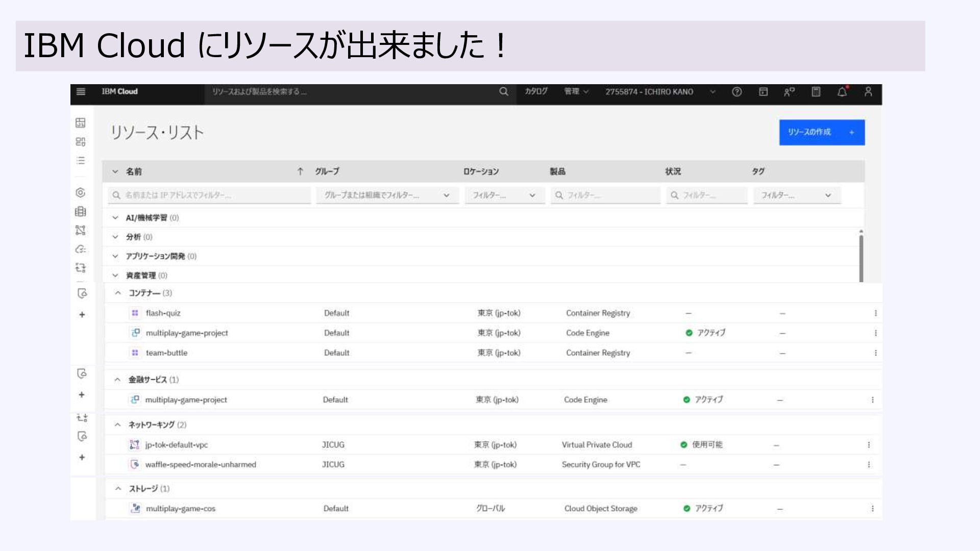980x551 pixels.
Task: Sort by the 製品 column header
Action: pyautogui.click(x=557, y=172)
